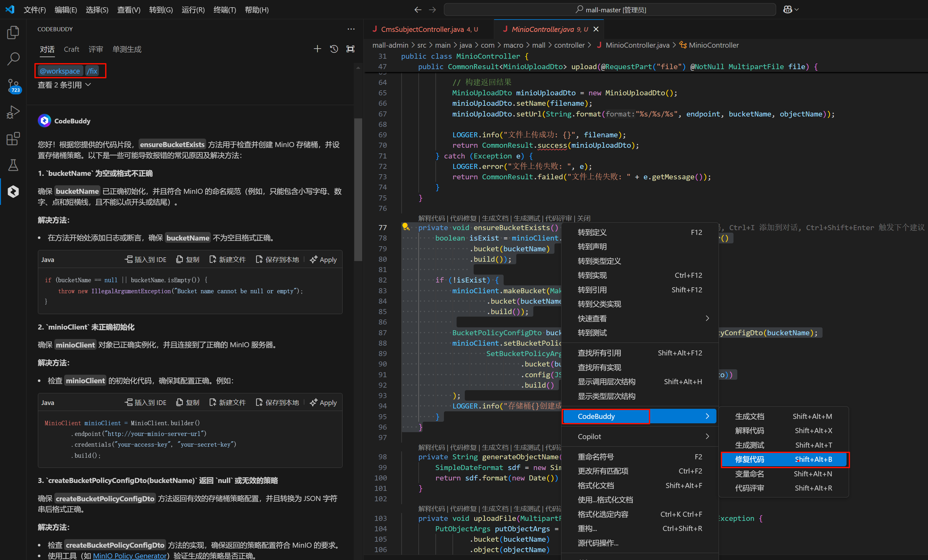Click the lightbulb on line 77
The height and width of the screenshot is (560, 928).
(406, 227)
